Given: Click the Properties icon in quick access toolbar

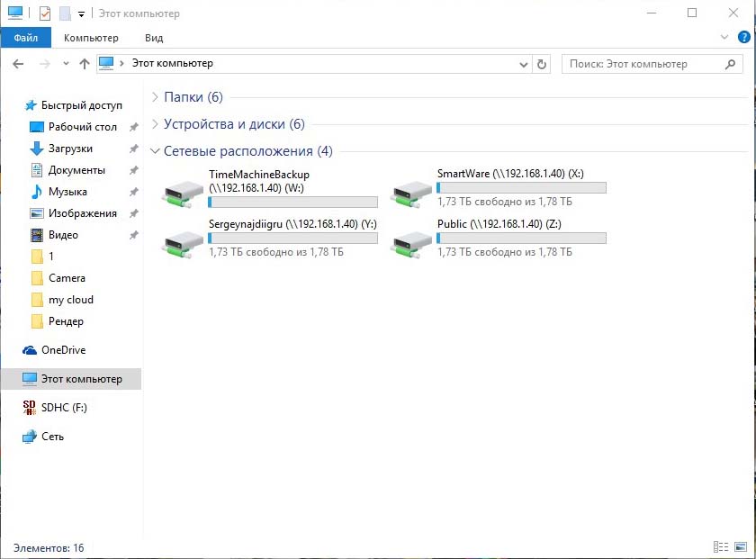Looking at the screenshot, I should [44, 14].
